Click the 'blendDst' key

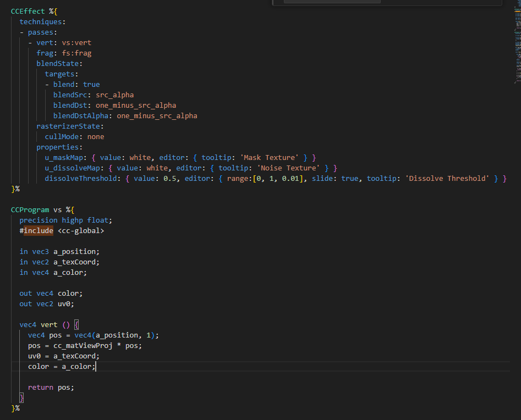click(x=70, y=105)
